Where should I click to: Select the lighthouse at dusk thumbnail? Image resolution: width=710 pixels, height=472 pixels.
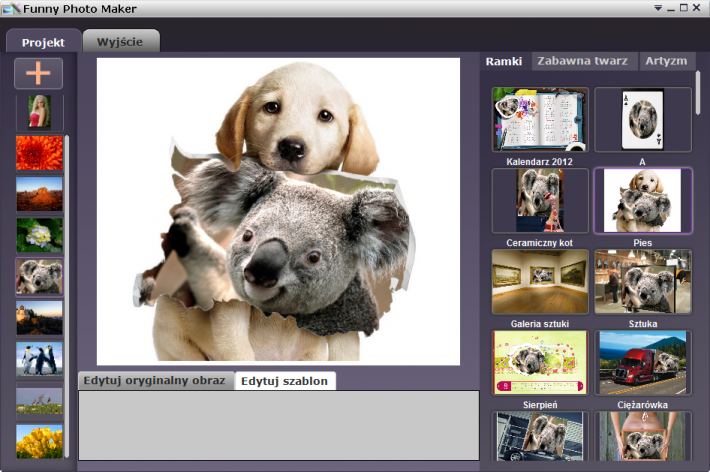click(39, 318)
